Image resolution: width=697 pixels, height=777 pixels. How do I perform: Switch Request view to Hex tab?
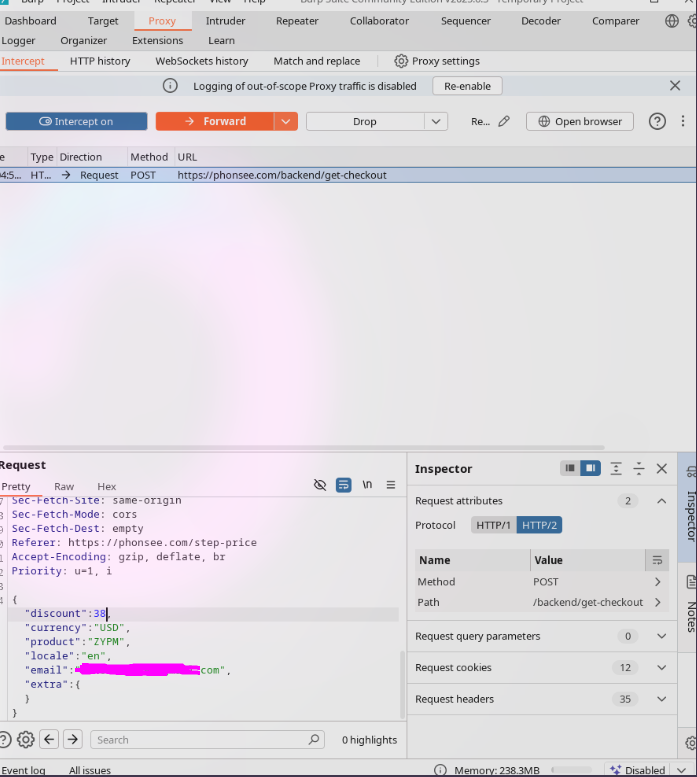pos(107,487)
